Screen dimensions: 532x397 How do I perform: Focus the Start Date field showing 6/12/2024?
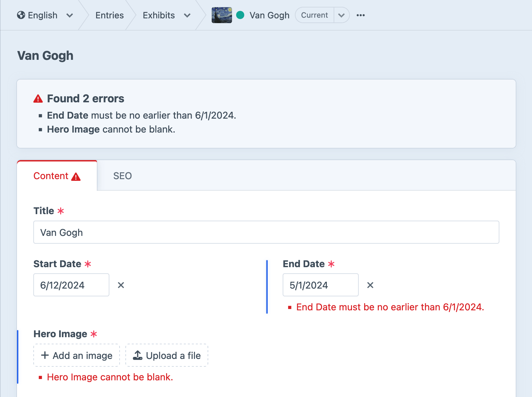(71, 285)
